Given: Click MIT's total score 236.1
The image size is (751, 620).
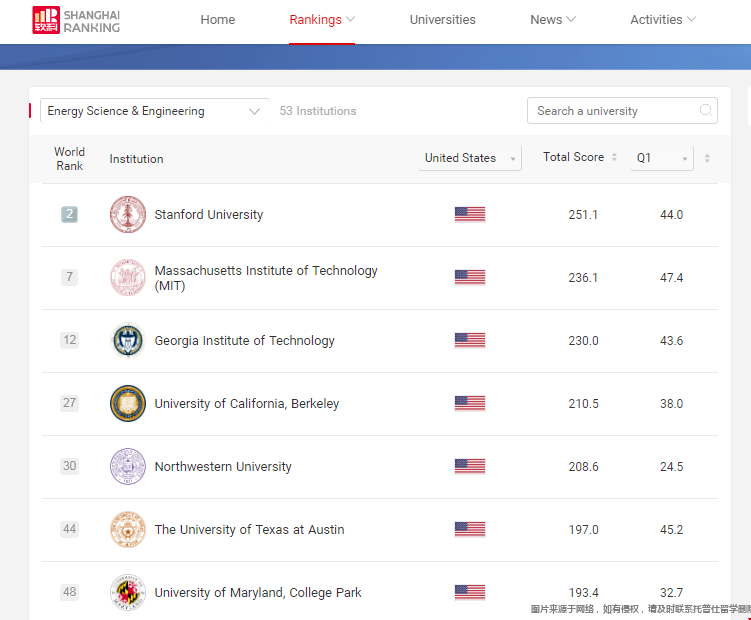Looking at the screenshot, I should point(583,278).
